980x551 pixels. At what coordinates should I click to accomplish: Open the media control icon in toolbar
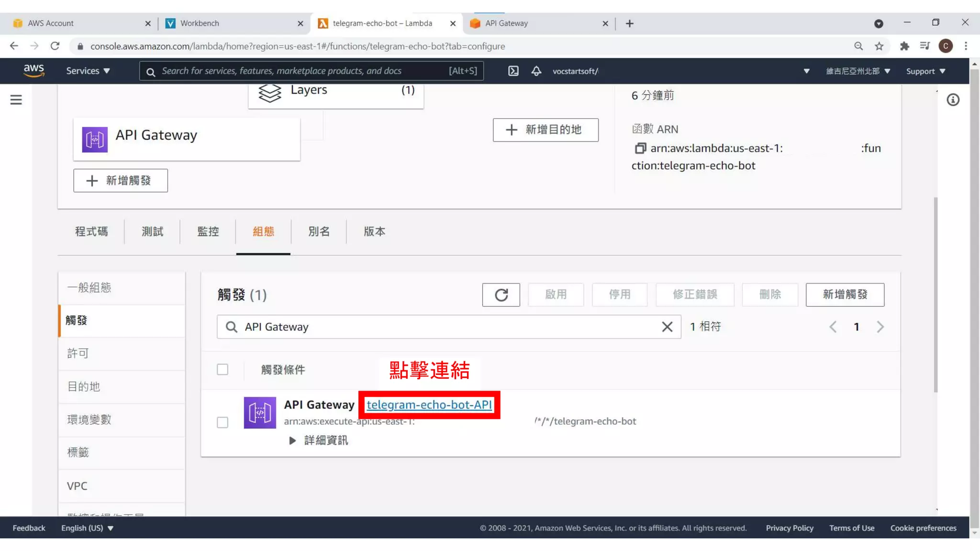pyautogui.click(x=924, y=46)
